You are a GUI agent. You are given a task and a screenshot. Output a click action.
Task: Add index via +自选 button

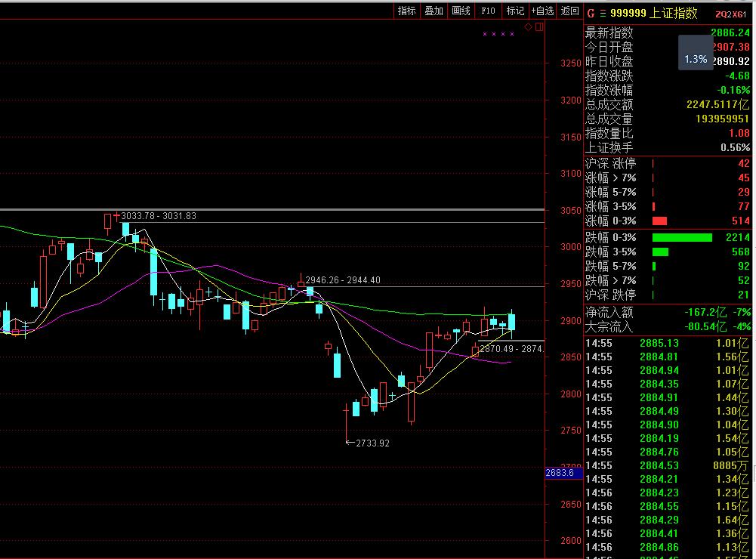(x=542, y=11)
